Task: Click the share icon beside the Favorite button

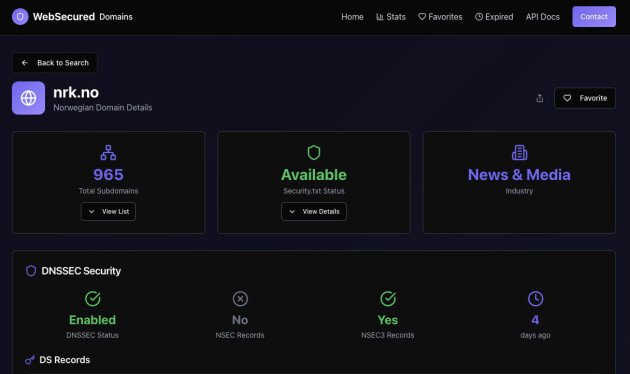Action: coord(540,98)
